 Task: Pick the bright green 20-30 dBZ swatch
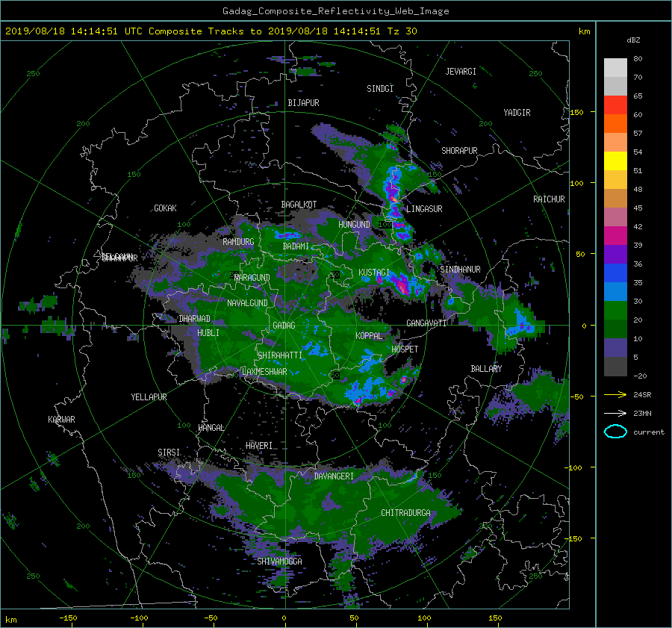coord(615,311)
